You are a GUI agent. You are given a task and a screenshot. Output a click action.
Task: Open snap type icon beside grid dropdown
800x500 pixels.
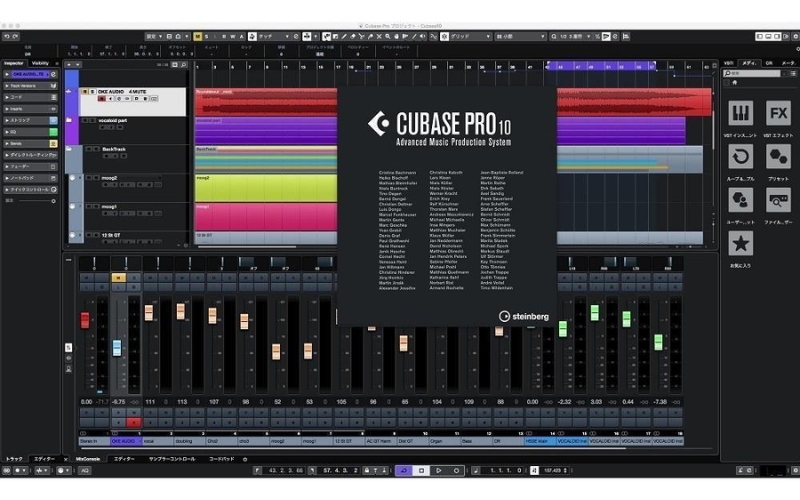pyautogui.click(x=444, y=36)
